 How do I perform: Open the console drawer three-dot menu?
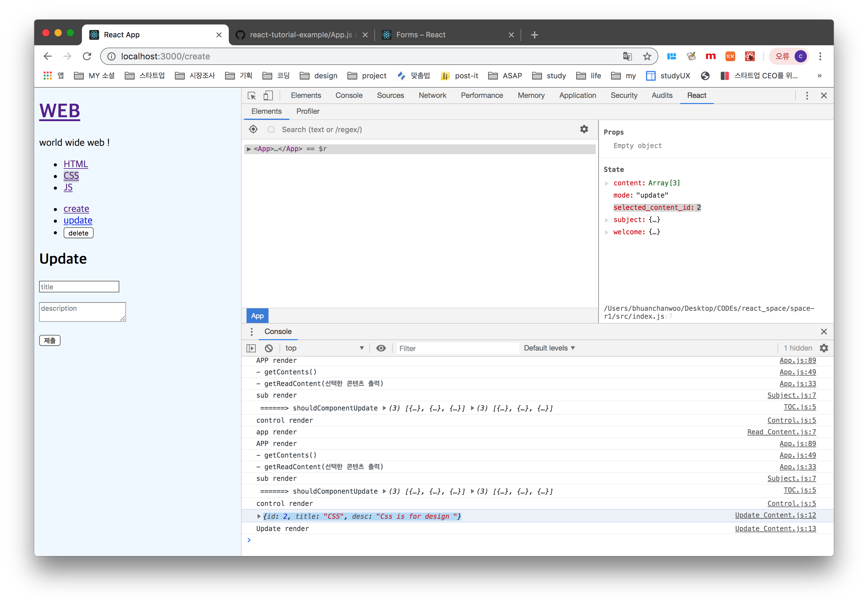coord(252,332)
